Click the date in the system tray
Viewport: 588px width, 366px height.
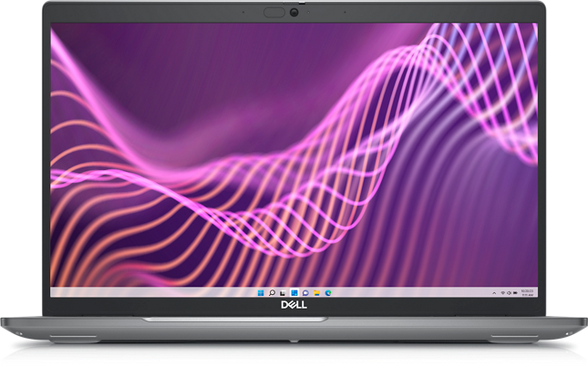tap(528, 290)
